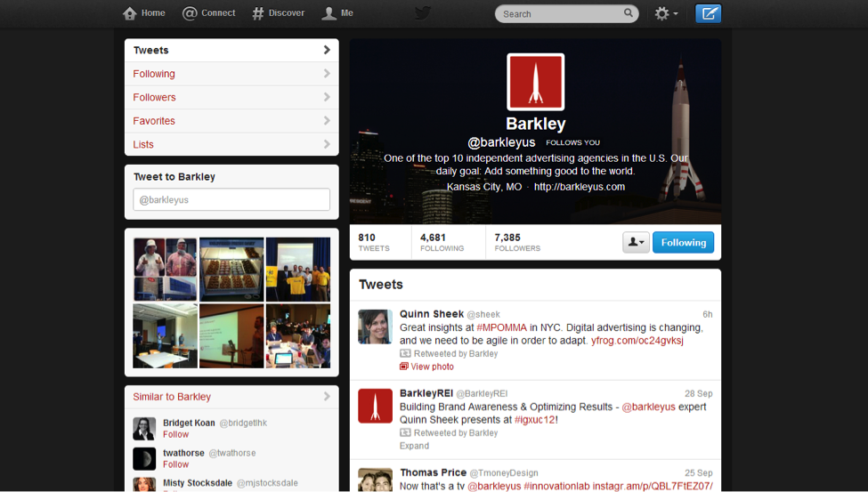Click the retweet icon under Quinn Sheek's tweet
The width and height of the screenshot is (868, 492).
coord(405,353)
